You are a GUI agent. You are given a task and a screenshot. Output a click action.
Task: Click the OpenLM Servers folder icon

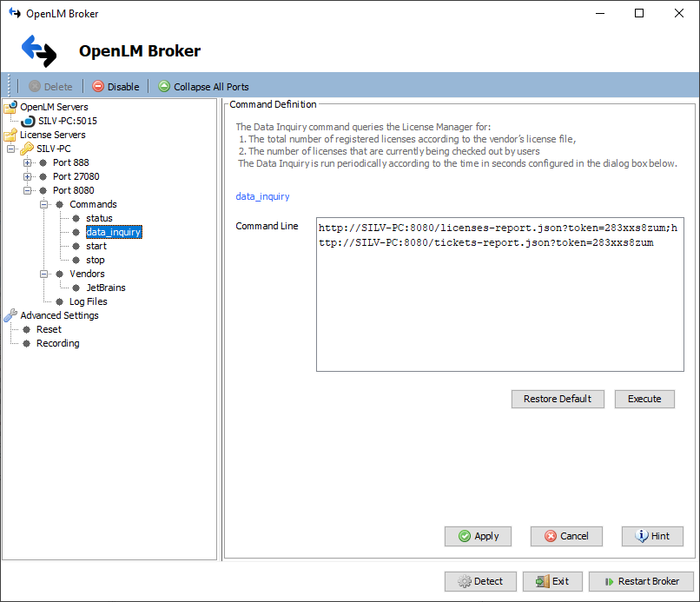pos(11,106)
